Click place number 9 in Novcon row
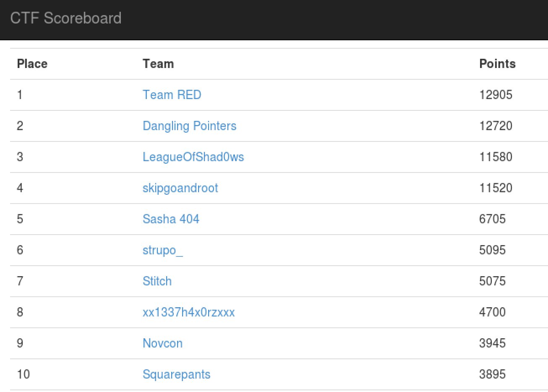The width and height of the screenshot is (548, 392). 20,343
